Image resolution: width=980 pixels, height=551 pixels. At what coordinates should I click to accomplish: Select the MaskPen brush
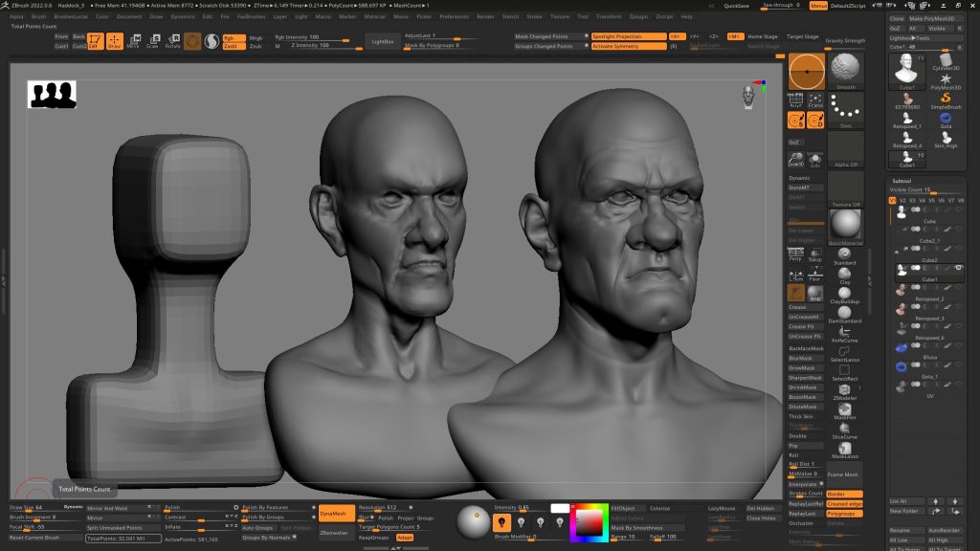click(844, 411)
